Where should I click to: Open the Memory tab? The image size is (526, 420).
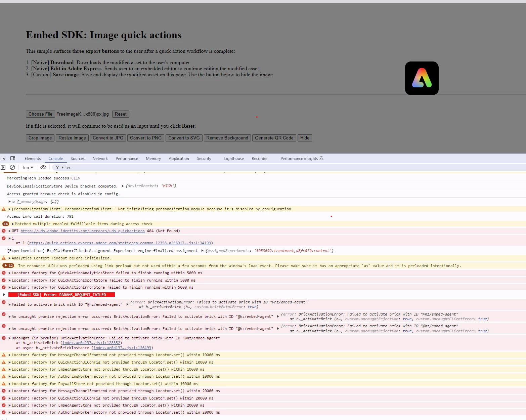click(x=154, y=159)
